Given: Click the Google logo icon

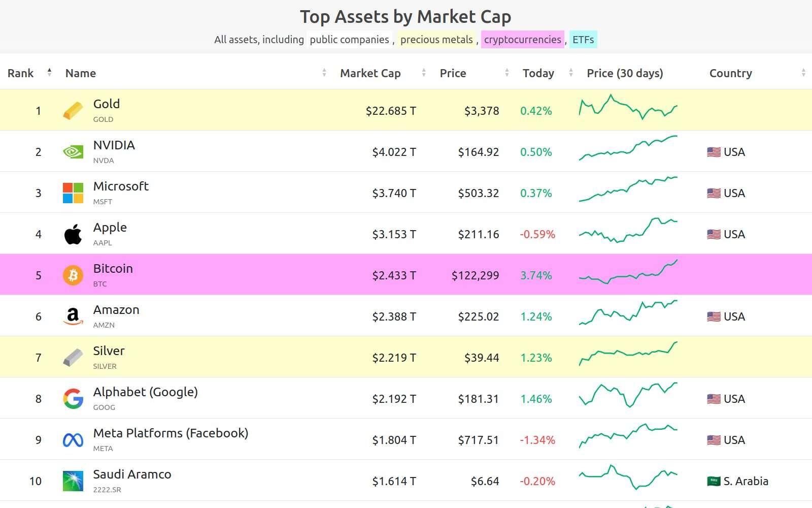Looking at the screenshot, I should pos(73,399).
